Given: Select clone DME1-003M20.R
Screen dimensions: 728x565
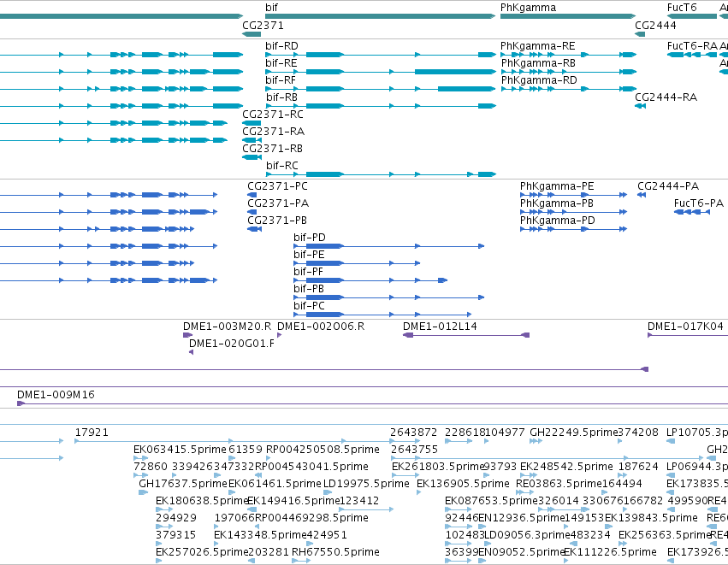Looking at the screenshot, I should point(187,335).
